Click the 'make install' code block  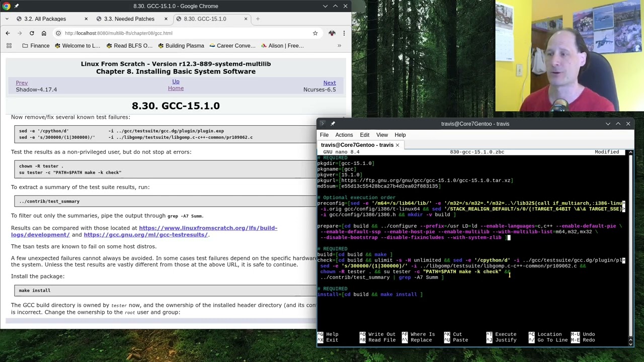[166, 291]
